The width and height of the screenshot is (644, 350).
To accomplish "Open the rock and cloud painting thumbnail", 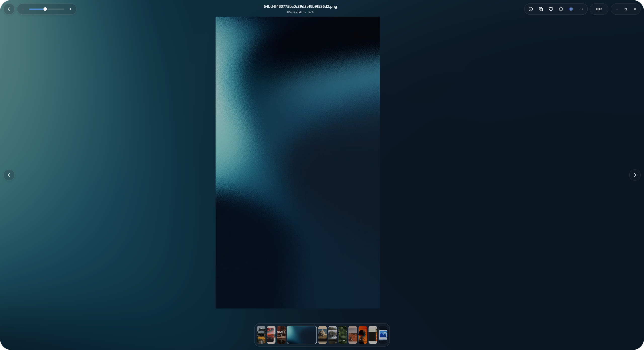I will [x=323, y=335].
